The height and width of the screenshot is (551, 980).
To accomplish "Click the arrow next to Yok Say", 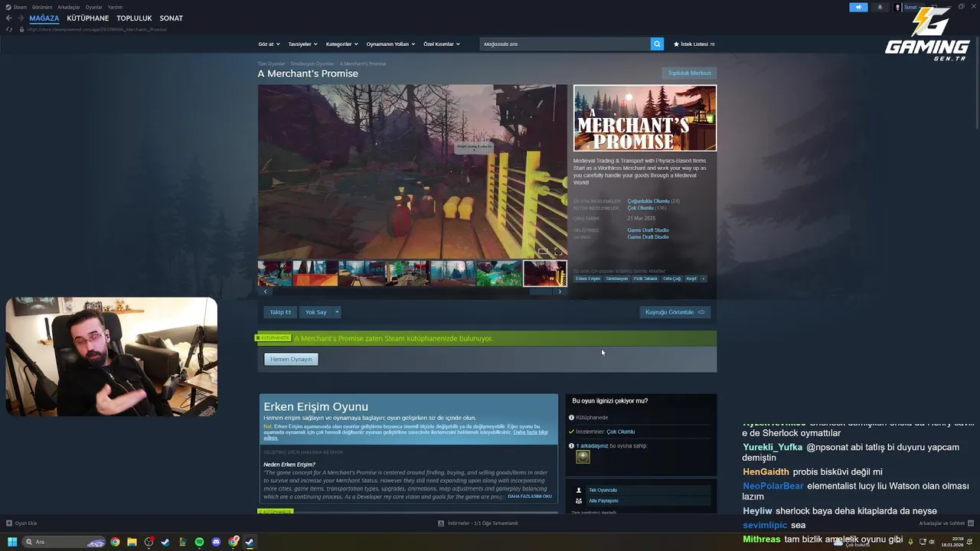I will click(337, 312).
